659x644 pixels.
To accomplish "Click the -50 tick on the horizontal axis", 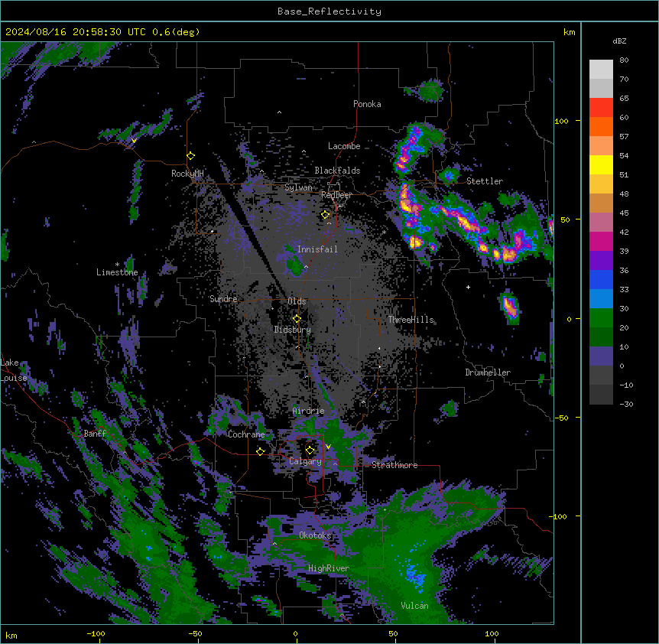I will point(195,633).
